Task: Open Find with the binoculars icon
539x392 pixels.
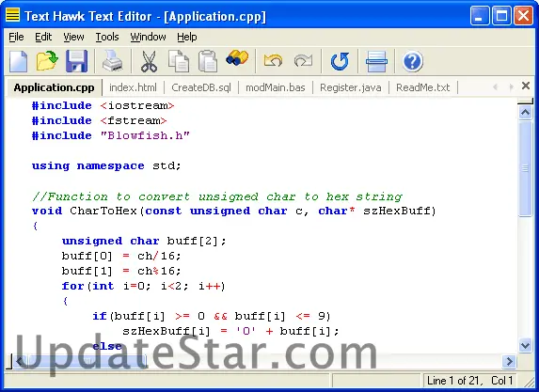Action: click(237, 57)
